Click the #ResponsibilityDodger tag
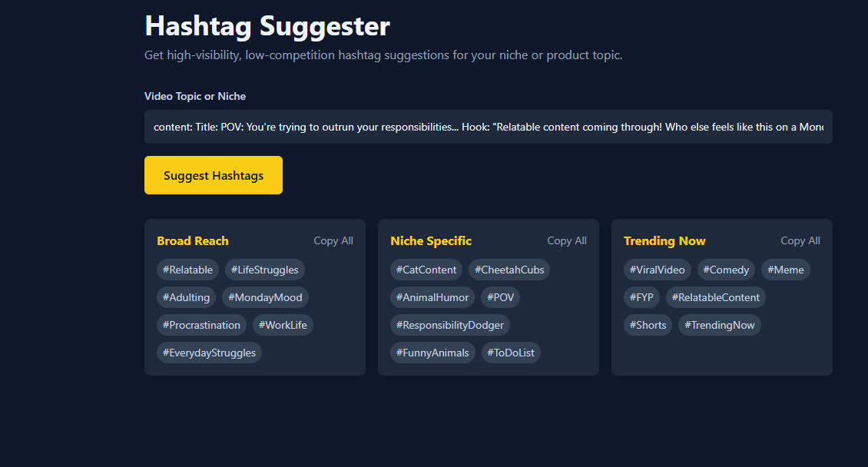 click(x=450, y=325)
